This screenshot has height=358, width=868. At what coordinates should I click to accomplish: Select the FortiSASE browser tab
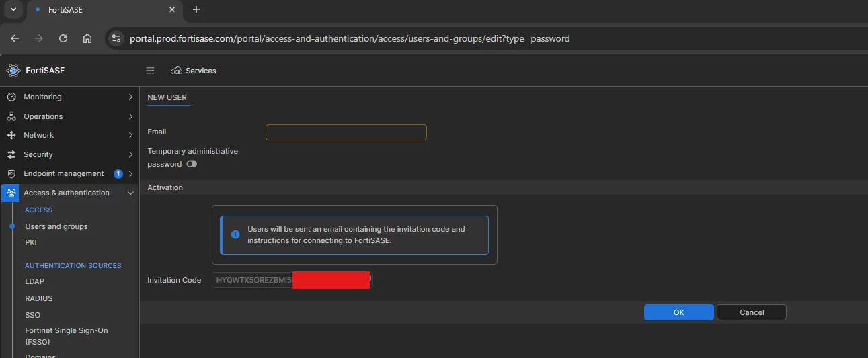tap(105, 10)
